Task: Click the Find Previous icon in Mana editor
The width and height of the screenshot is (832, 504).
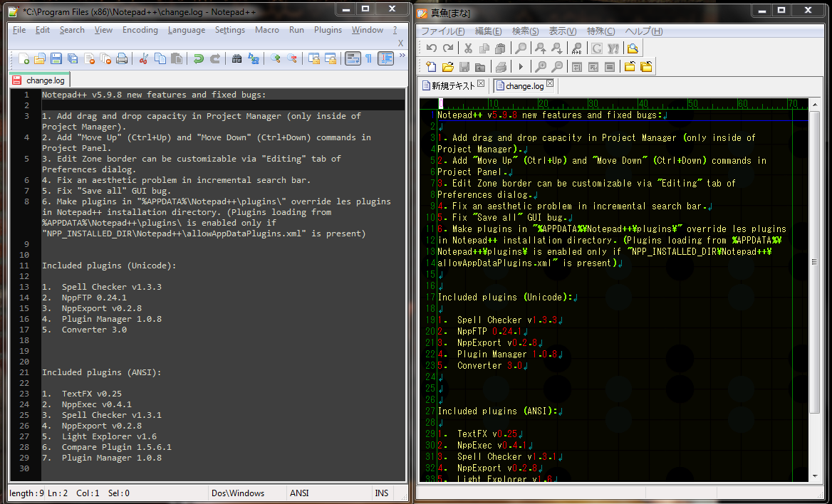Action: pos(540,48)
